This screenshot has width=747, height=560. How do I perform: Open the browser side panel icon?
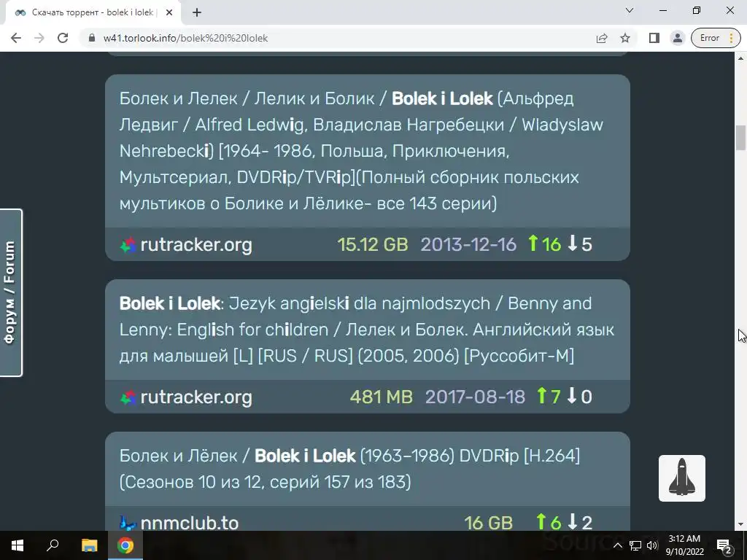(654, 38)
